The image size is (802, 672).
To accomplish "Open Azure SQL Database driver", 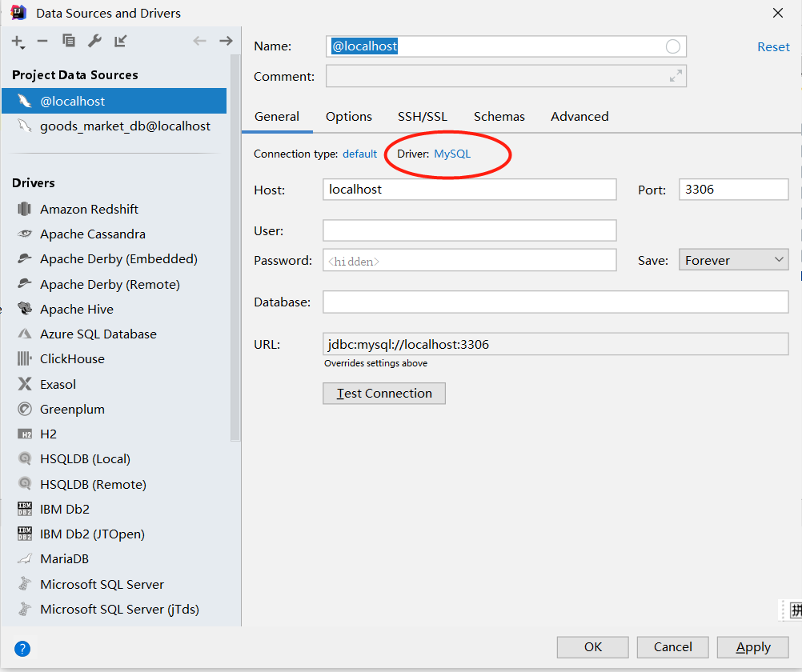I will 115,334.
